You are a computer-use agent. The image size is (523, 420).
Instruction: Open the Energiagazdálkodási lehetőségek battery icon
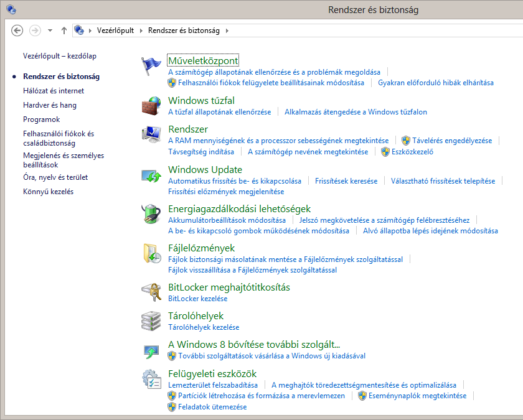(x=151, y=213)
